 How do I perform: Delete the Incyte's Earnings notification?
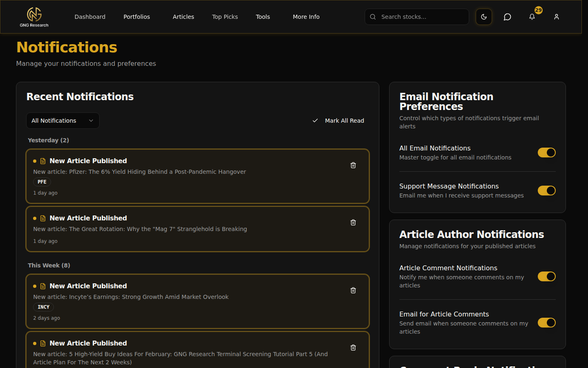[x=353, y=290]
